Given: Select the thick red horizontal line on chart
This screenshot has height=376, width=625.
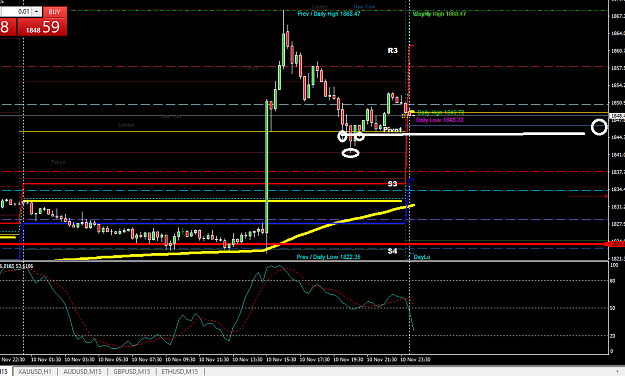Looking at the screenshot, I should point(303,244).
